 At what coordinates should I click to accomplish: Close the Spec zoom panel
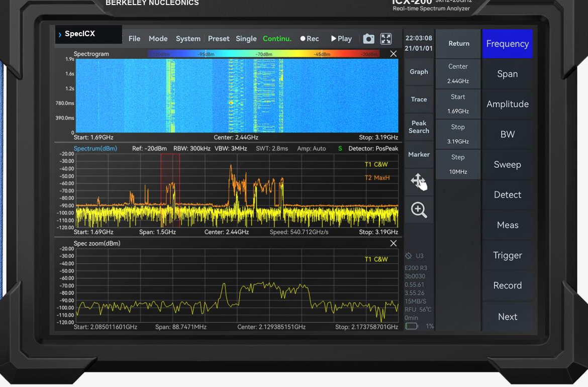(x=393, y=243)
